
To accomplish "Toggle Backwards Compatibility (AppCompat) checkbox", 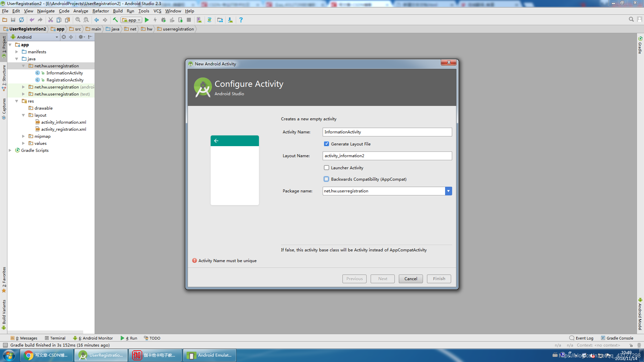I will tap(326, 179).
